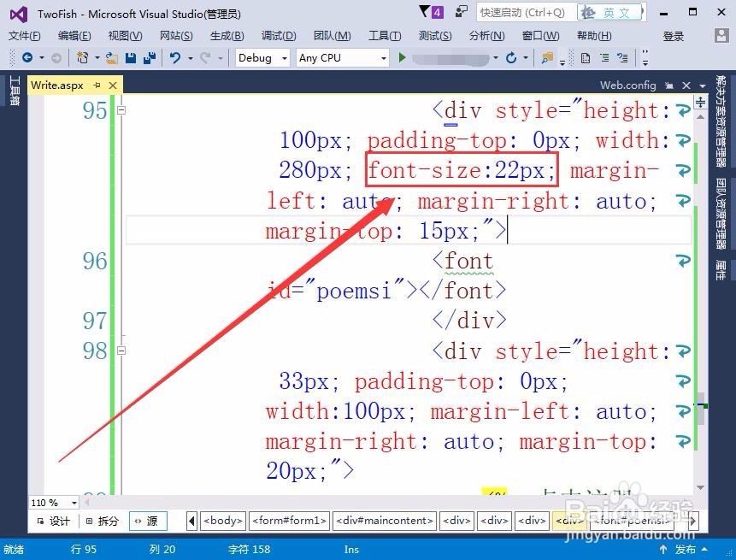Collapse the code block at line 98

coord(121,351)
